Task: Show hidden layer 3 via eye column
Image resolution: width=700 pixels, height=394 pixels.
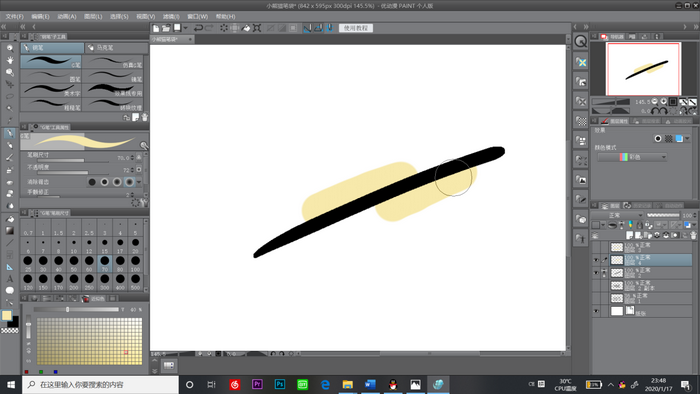Action: point(596,247)
